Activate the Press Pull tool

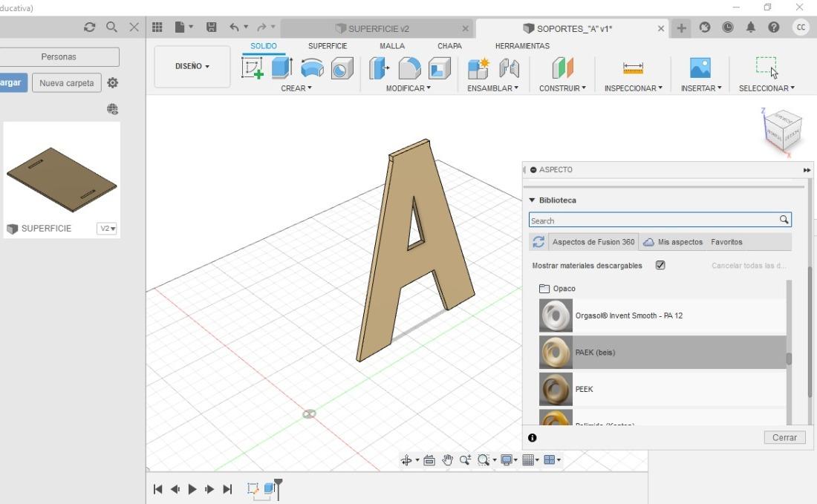pyautogui.click(x=380, y=68)
